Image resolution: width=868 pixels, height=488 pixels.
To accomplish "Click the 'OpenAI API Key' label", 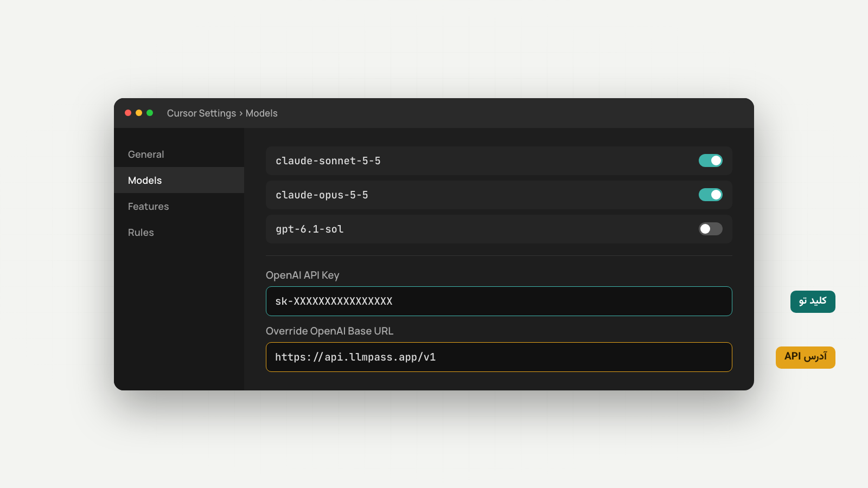I will [x=303, y=275].
